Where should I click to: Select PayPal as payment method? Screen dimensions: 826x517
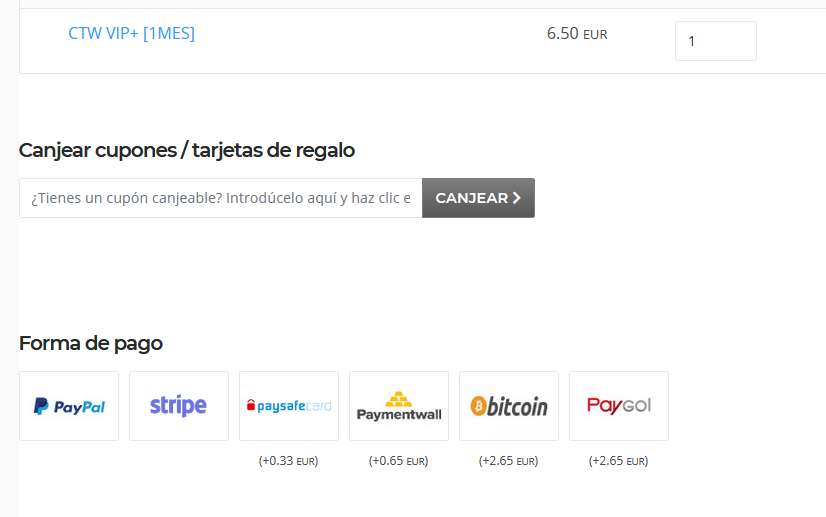click(x=69, y=406)
